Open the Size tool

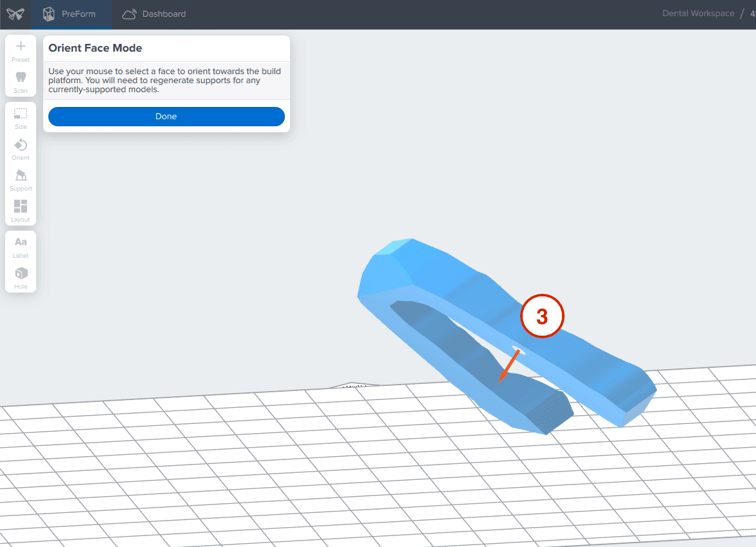21,118
